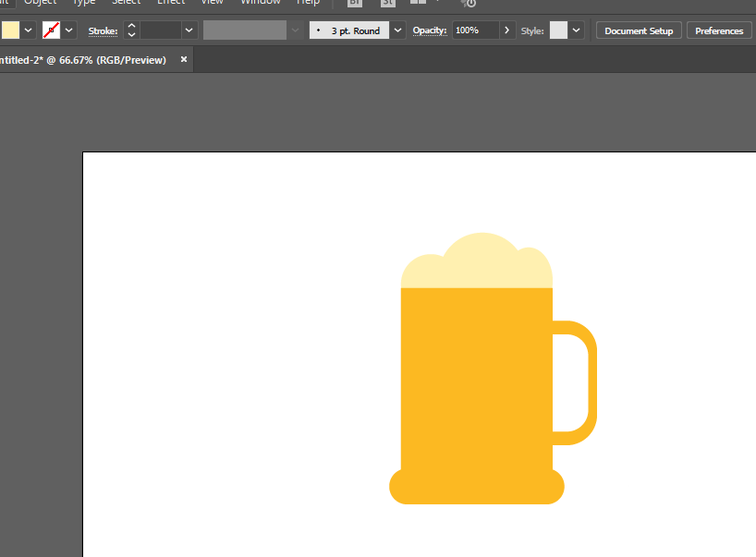Click the Document Setup button

pos(639,30)
